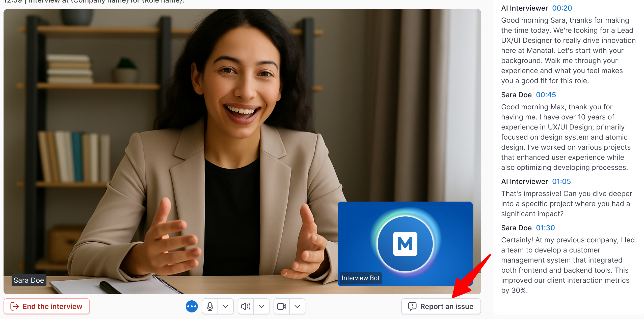Mute the microphone
This screenshot has width=644, height=319.
(210, 306)
